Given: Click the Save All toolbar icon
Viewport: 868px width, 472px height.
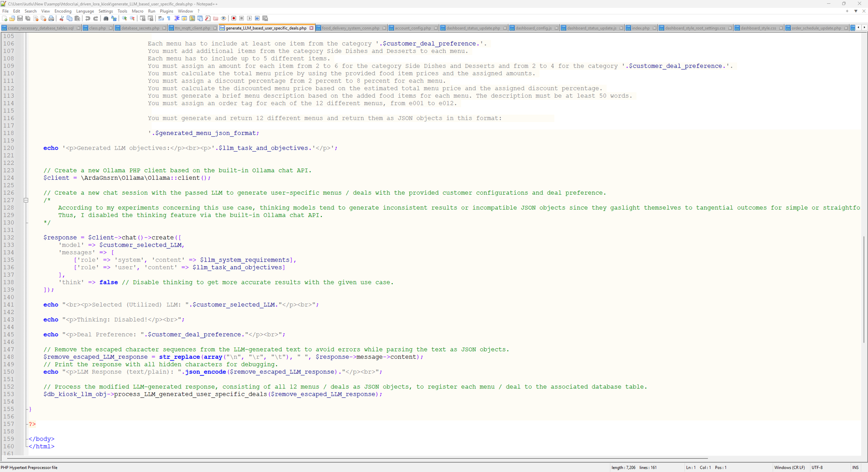Looking at the screenshot, I should pyautogui.click(x=28, y=18).
